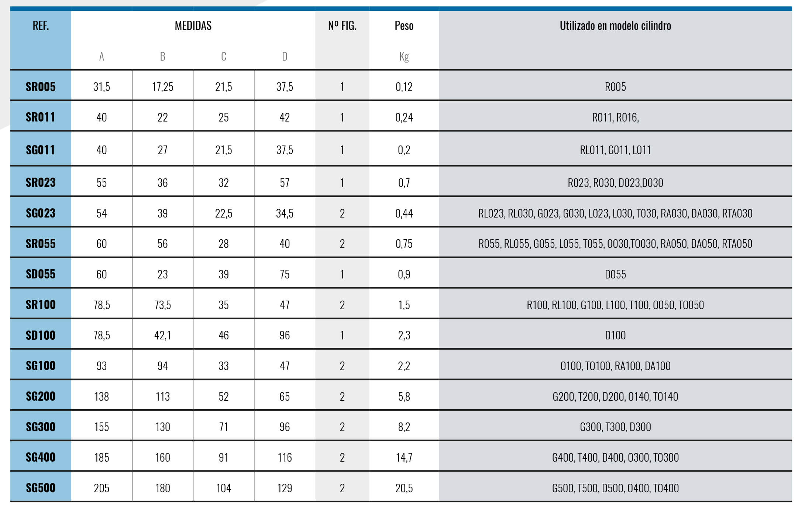Click the 17,25 value in SR005 row
The width and height of the screenshot is (812, 510).
click(x=162, y=87)
